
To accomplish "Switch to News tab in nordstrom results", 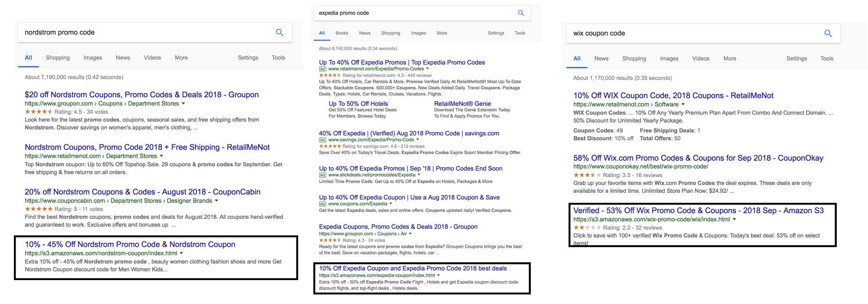I will click(123, 57).
